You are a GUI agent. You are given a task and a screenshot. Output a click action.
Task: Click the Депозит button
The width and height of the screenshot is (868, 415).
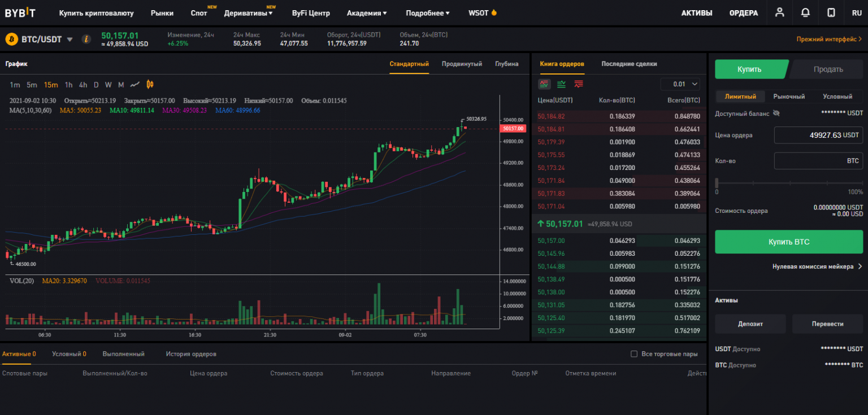click(750, 324)
